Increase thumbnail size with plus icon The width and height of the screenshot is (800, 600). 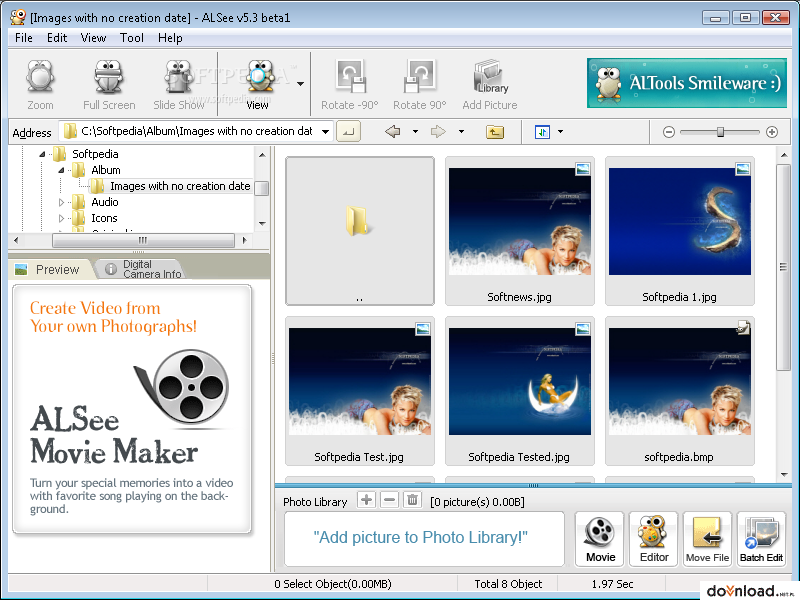(x=772, y=132)
